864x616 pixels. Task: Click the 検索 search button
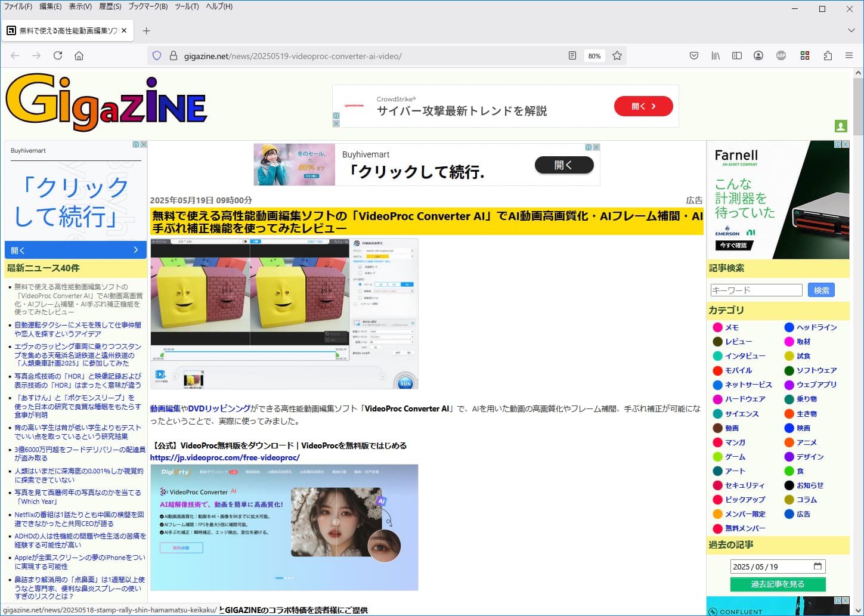click(821, 290)
